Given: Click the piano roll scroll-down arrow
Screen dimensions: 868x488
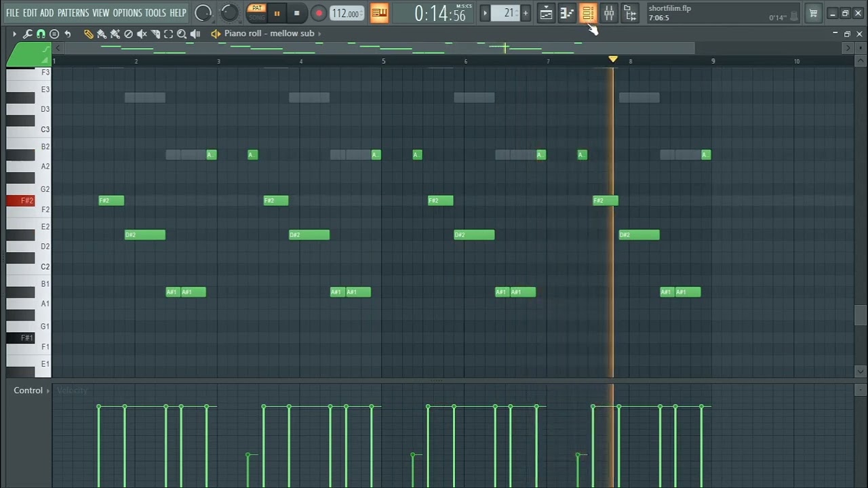Looking at the screenshot, I should coord(861,371).
